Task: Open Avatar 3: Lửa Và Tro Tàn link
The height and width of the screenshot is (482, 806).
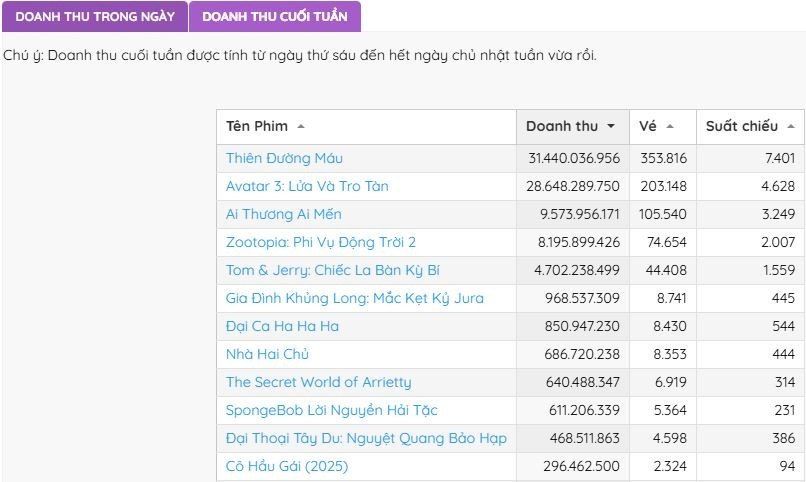Action: coord(307,186)
